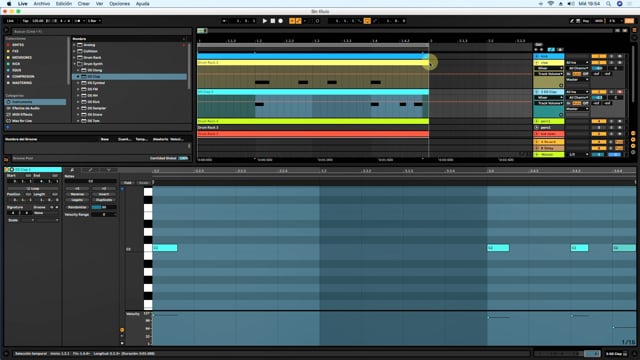Open the Ayuda menu
Viewport: 640px width, 360px height.
142,4
